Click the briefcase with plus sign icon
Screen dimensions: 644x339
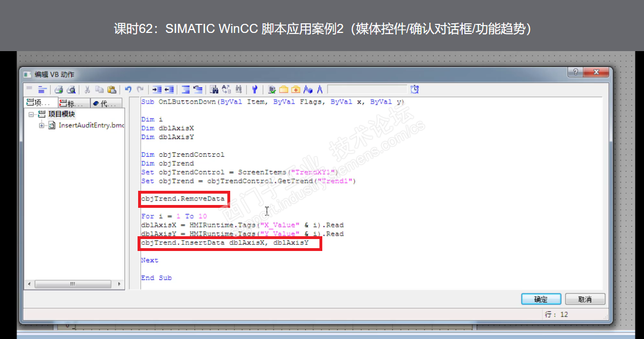click(296, 90)
